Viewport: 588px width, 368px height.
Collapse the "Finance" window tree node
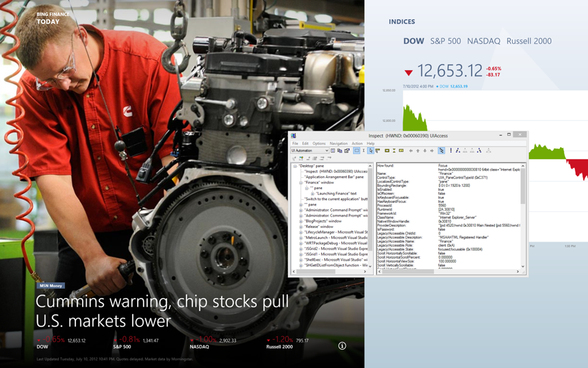[x=301, y=182]
